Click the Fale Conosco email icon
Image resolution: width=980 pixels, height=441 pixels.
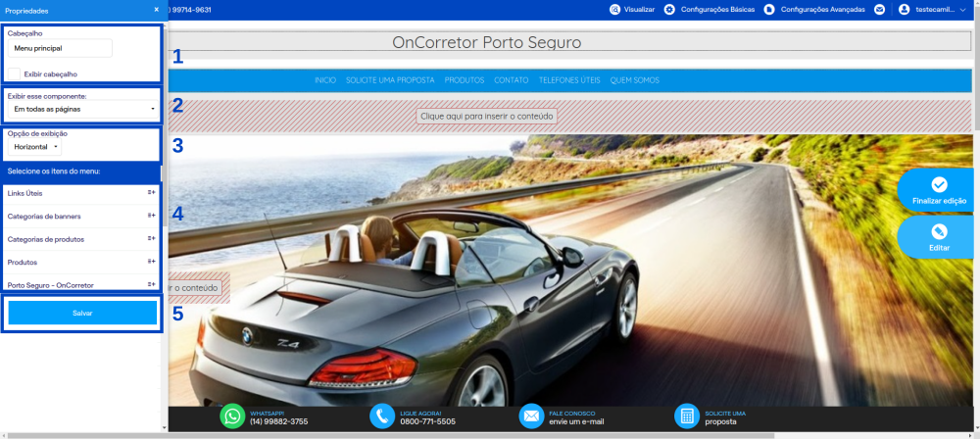[531, 416]
